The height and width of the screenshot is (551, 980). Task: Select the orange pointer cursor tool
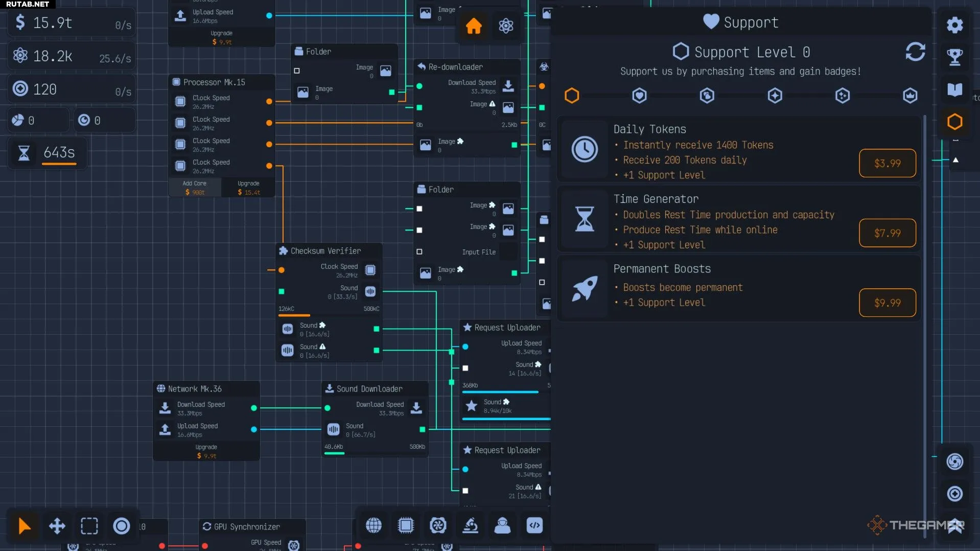[24, 525]
